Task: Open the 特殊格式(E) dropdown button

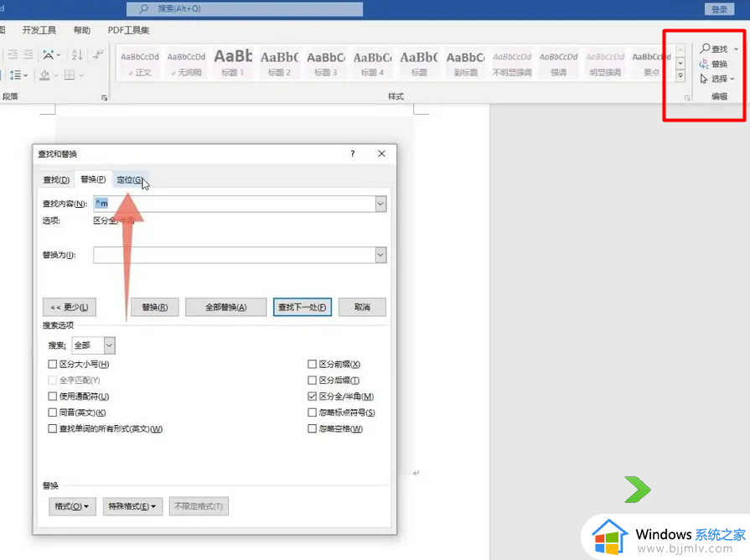Action: (x=132, y=506)
